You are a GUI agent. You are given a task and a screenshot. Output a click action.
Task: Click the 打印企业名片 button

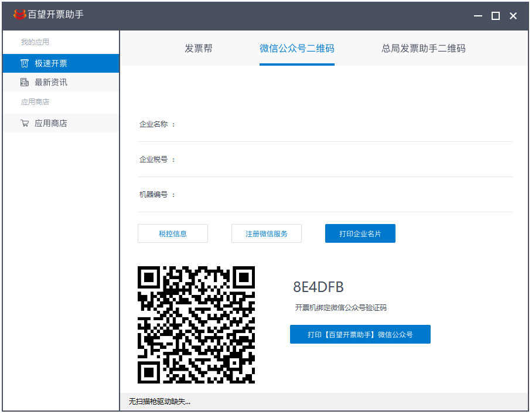(360, 233)
